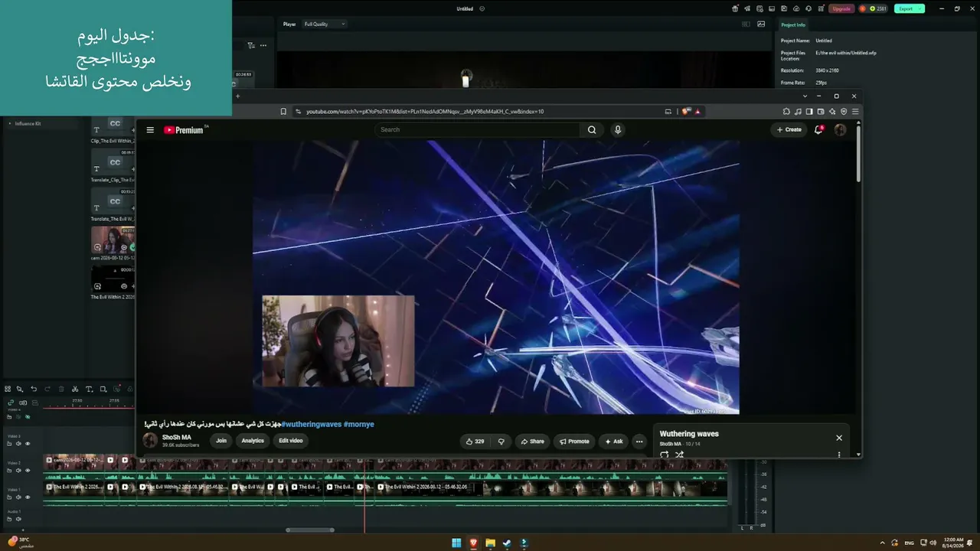Open Steam from the taskbar
The width and height of the screenshot is (980, 551).
click(507, 543)
